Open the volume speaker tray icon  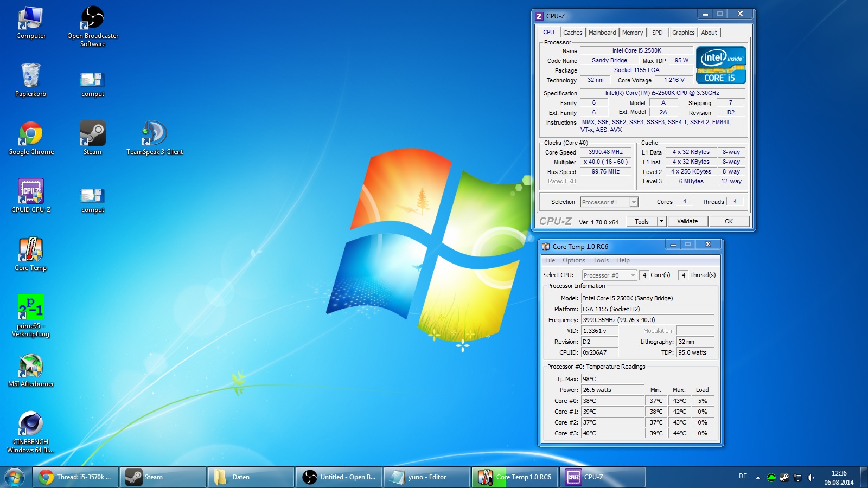[810, 478]
